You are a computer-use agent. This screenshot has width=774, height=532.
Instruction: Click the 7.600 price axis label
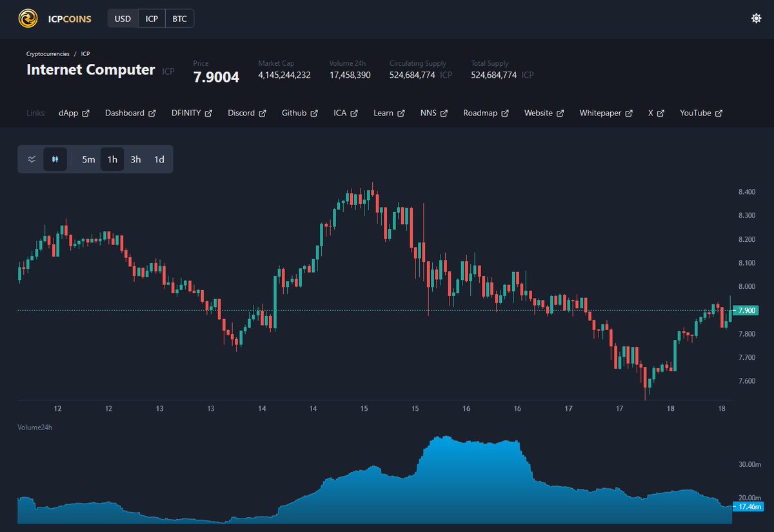tap(748, 381)
